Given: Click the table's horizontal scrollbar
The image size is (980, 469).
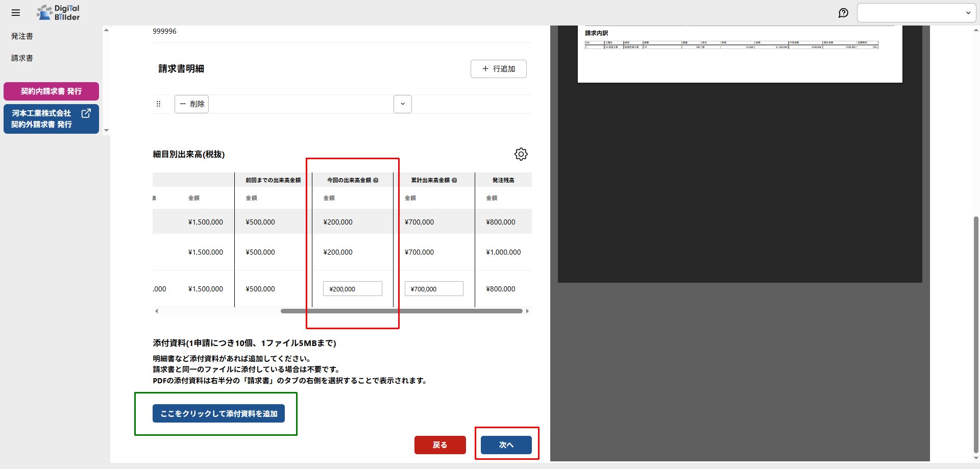Looking at the screenshot, I should [x=401, y=311].
